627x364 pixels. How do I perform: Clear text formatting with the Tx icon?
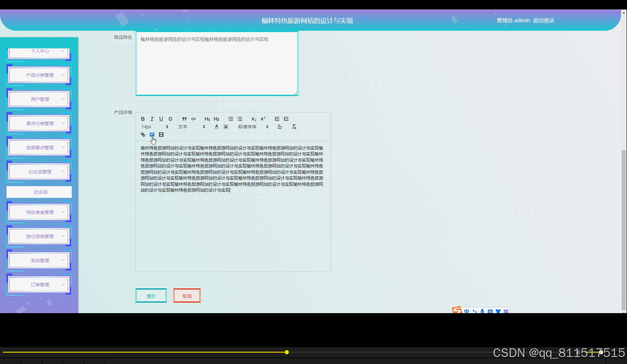pyautogui.click(x=294, y=127)
